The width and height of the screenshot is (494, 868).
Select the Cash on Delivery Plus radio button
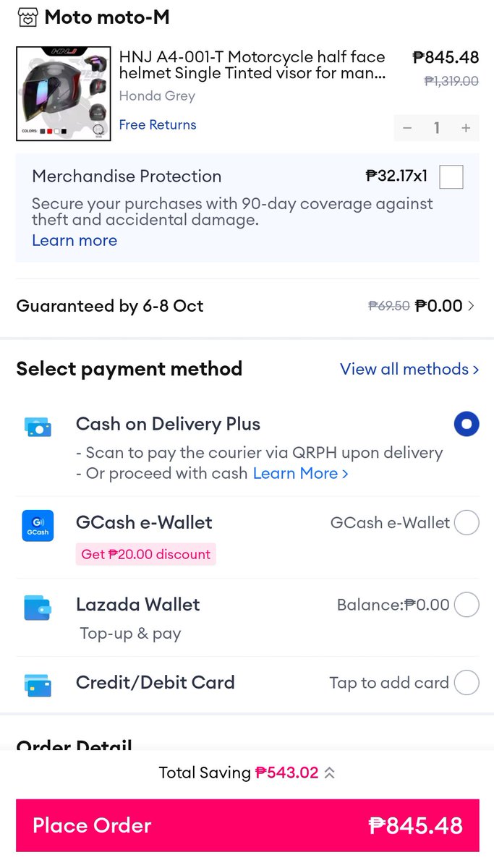pos(467,424)
